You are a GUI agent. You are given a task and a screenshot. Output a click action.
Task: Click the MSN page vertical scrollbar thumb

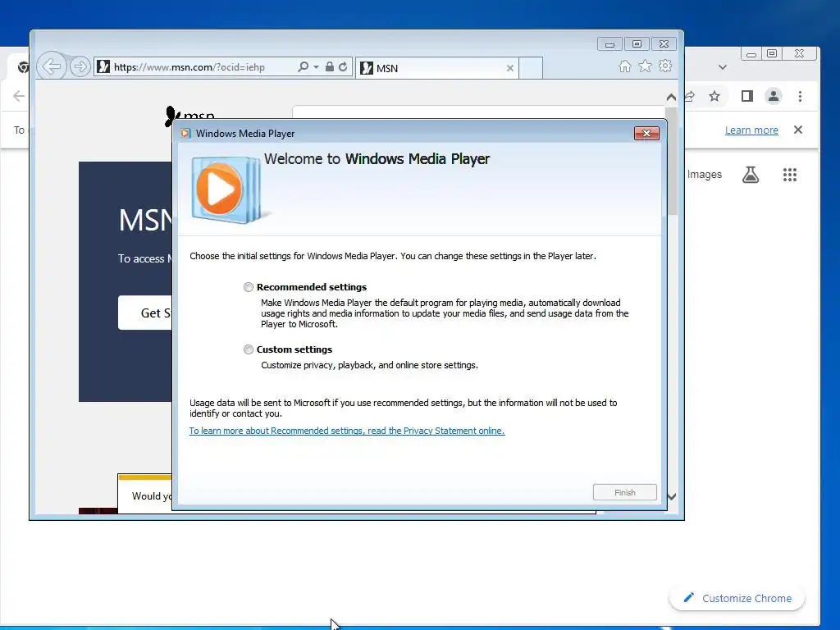point(673,161)
